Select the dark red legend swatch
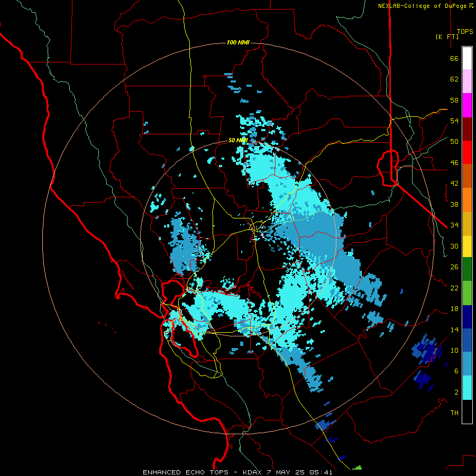The width and height of the screenshot is (476, 476). coord(467,129)
